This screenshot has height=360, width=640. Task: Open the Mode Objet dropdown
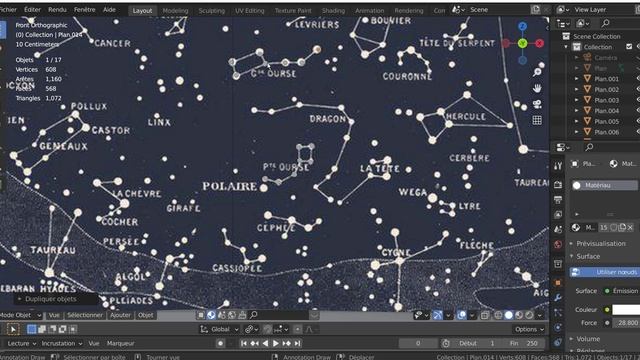pyautogui.click(x=20, y=315)
